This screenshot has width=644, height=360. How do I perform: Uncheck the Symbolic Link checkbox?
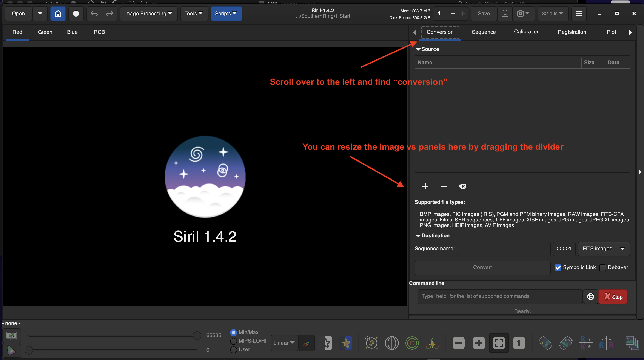(x=558, y=268)
